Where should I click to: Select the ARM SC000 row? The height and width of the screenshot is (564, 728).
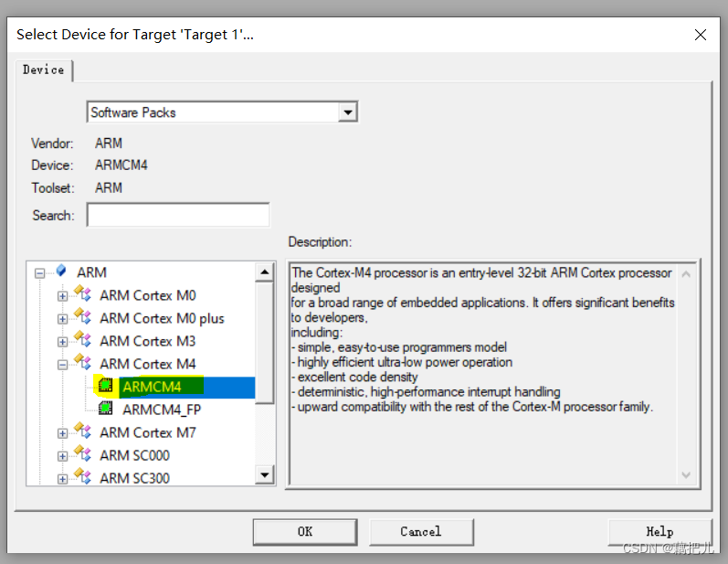point(134,455)
